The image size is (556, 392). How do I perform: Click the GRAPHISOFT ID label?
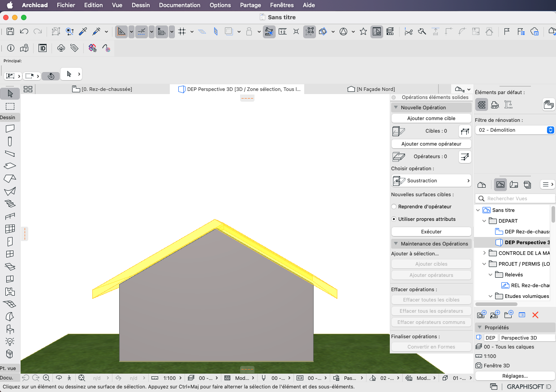(x=529, y=387)
